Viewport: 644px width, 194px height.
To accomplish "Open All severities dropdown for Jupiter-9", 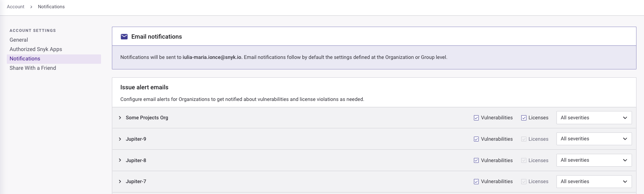I will [594, 139].
